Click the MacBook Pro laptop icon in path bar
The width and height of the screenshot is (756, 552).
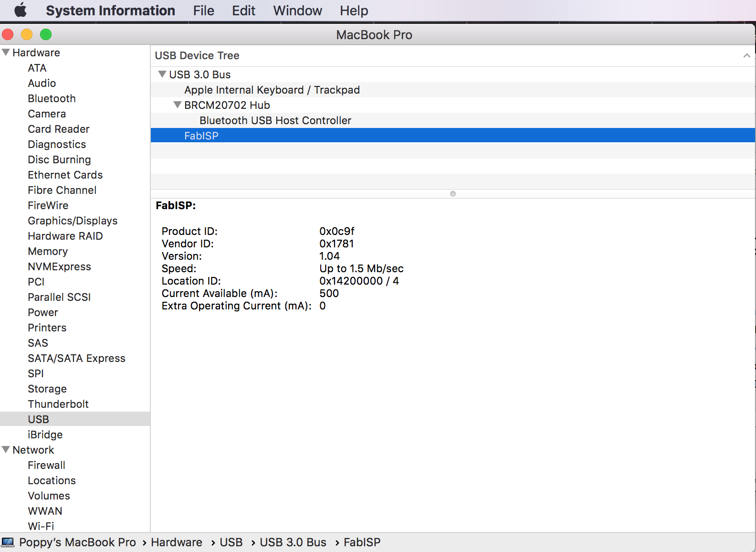click(8, 542)
